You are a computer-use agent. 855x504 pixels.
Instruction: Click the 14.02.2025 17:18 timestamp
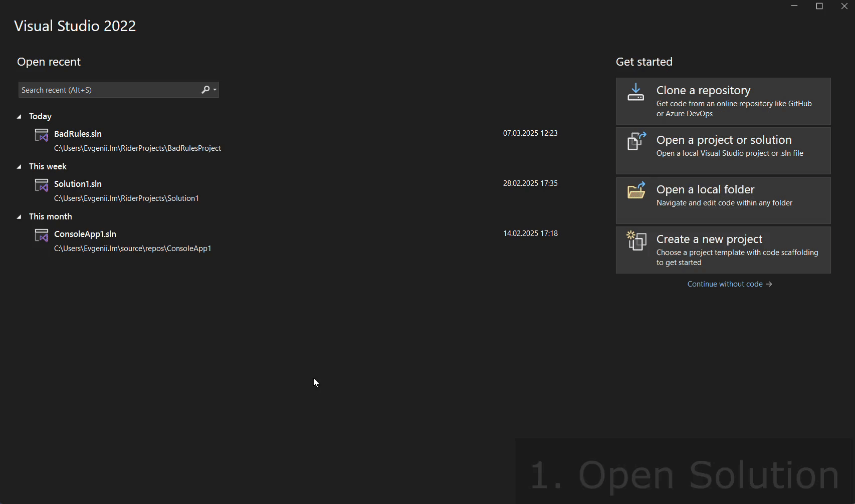(x=530, y=233)
